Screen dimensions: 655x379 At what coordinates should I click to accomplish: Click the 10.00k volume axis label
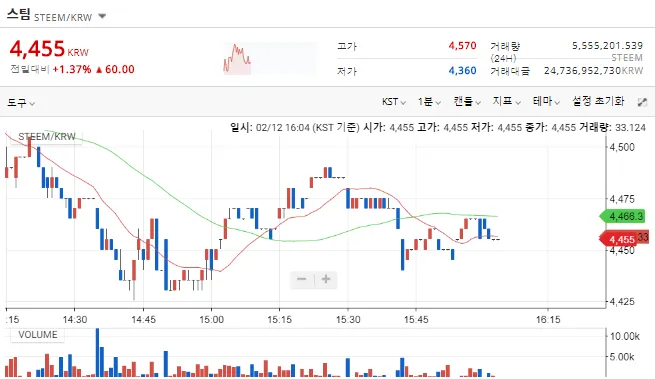tap(625, 336)
